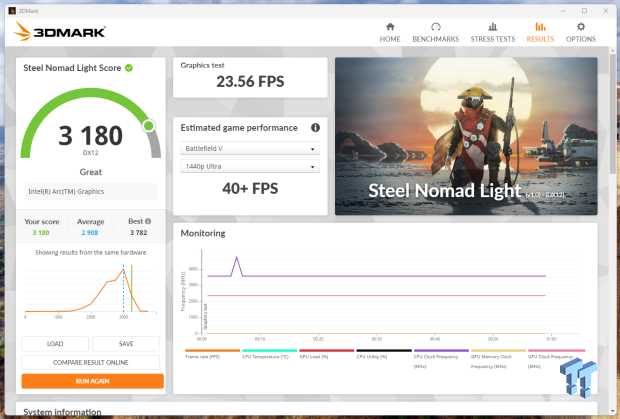Click the LOAD button
This screenshot has width=620, height=419.
click(55, 344)
